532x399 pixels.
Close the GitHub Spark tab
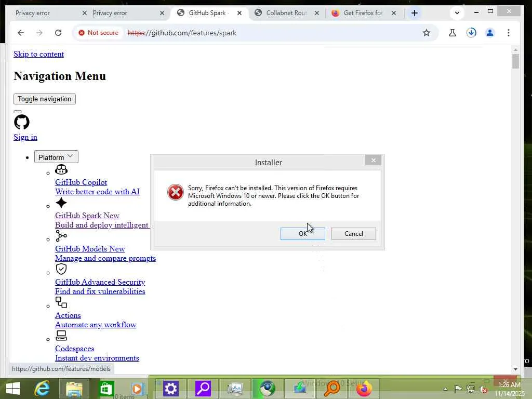pos(240,13)
